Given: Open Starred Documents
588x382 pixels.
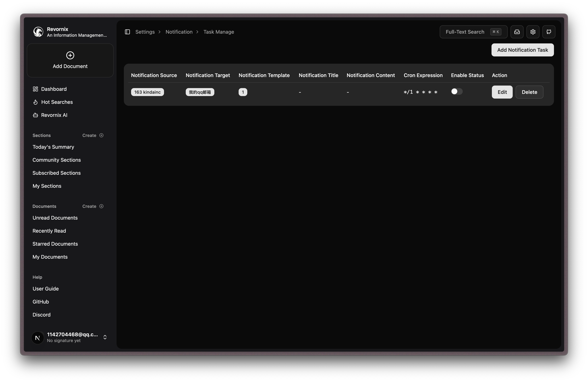Looking at the screenshot, I should pos(55,244).
